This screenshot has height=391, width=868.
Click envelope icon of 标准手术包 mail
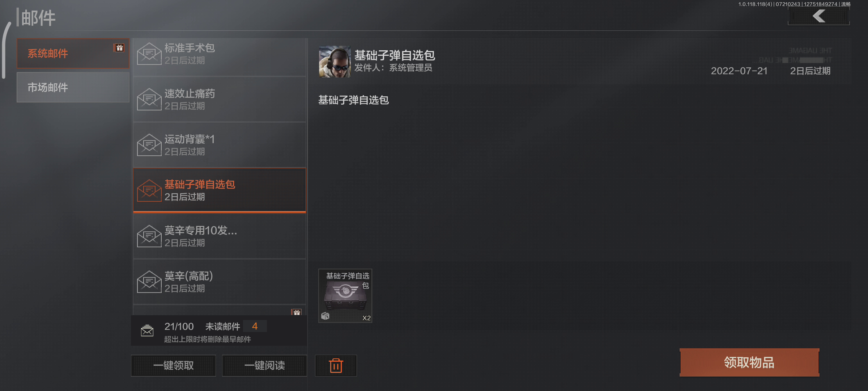click(149, 54)
